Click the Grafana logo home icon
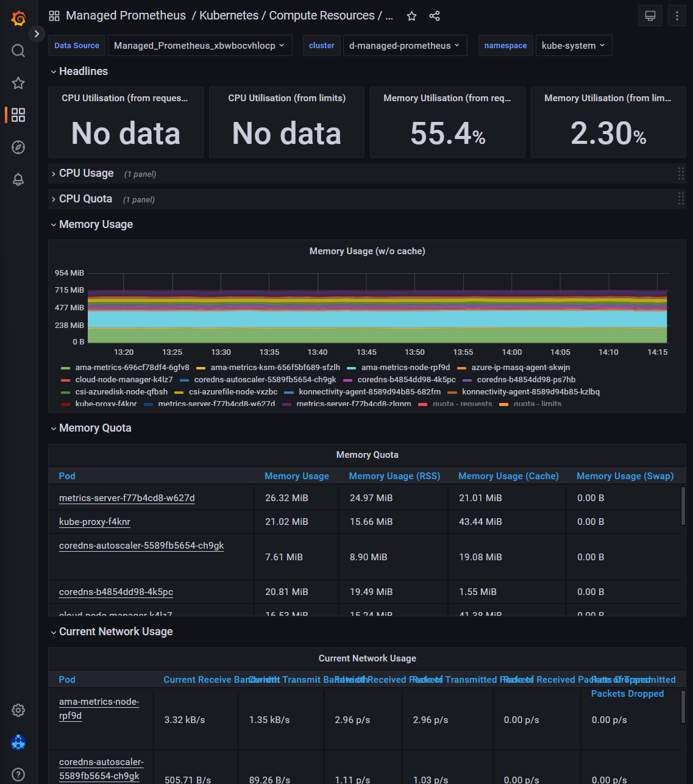 (x=18, y=18)
